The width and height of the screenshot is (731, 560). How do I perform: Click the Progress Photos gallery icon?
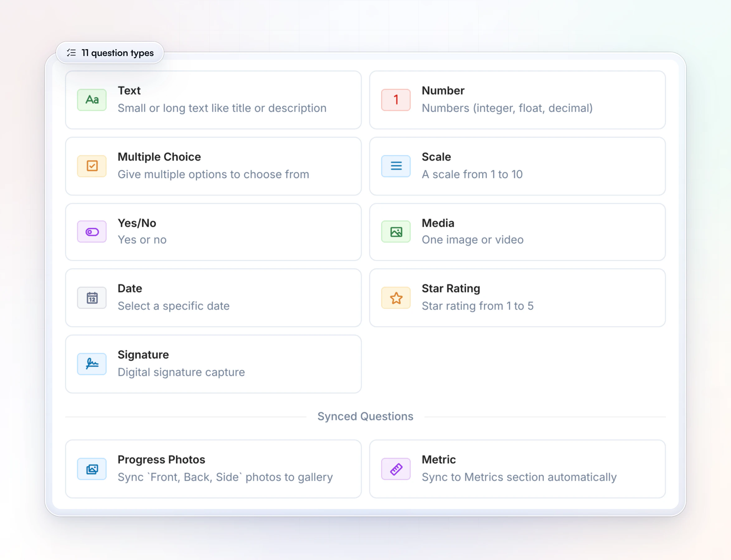point(92,469)
